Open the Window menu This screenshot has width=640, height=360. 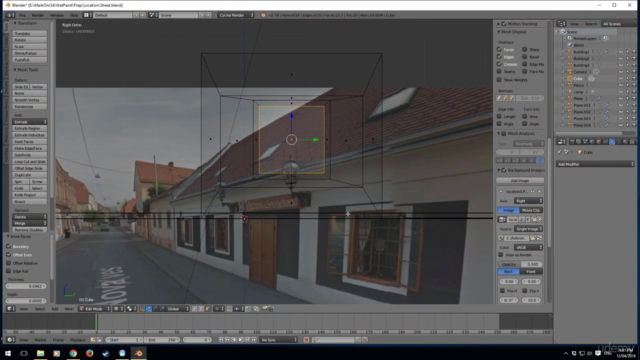click(x=57, y=15)
